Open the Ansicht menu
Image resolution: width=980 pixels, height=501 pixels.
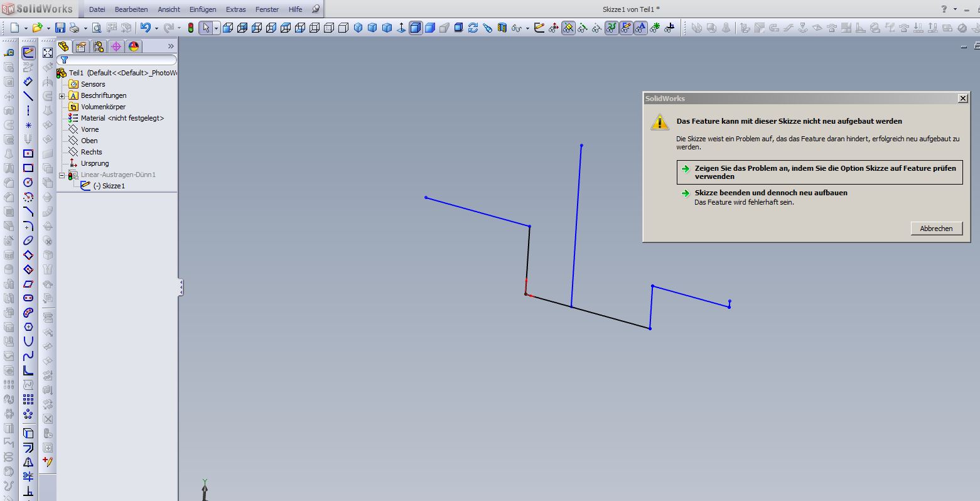[x=169, y=9]
